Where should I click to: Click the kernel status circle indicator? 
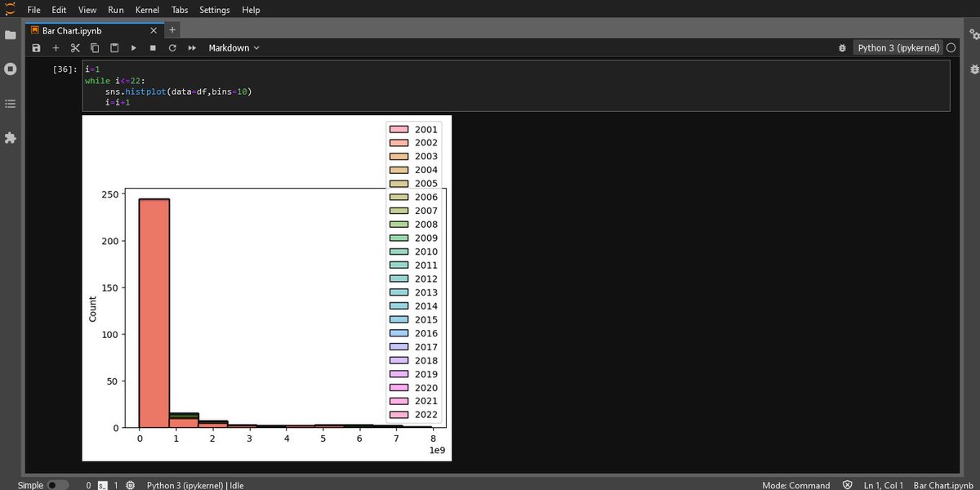coord(951,48)
